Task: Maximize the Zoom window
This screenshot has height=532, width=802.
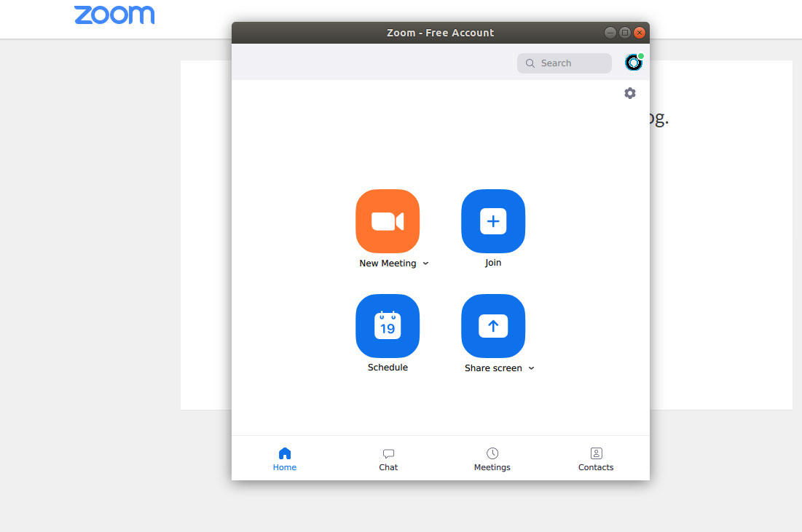Action: (x=624, y=33)
